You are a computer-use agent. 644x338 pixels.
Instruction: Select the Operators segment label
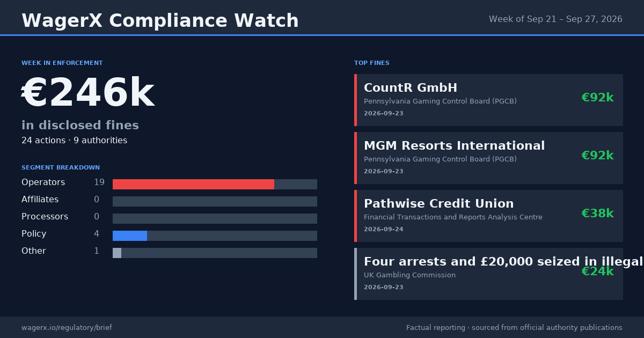43,182
